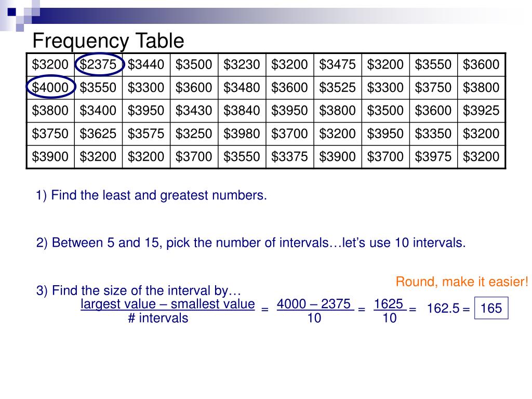532x399 pixels.
Task: Click the $3975 table cell
Action: coord(433,156)
